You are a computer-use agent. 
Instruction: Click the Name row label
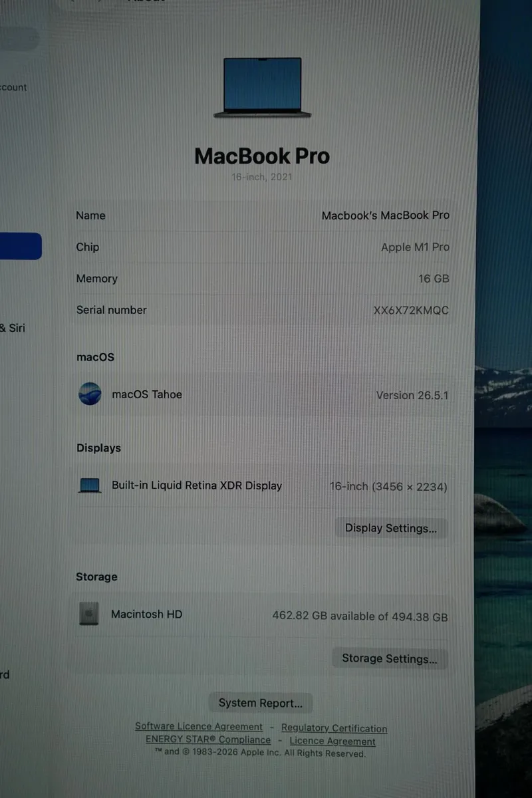coord(90,215)
